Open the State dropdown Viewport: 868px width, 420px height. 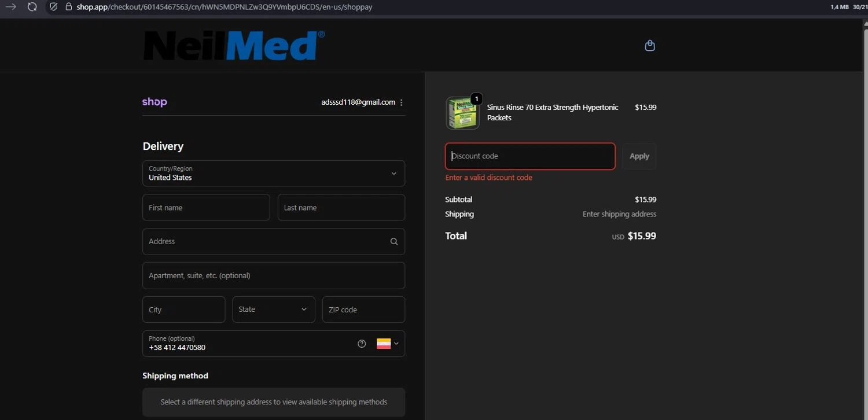(274, 310)
